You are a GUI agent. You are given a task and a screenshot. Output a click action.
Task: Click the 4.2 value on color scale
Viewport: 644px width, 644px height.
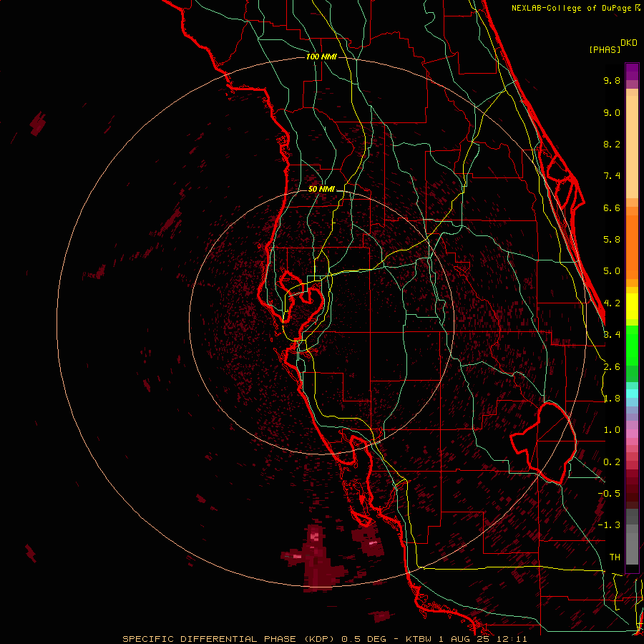click(612, 303)
